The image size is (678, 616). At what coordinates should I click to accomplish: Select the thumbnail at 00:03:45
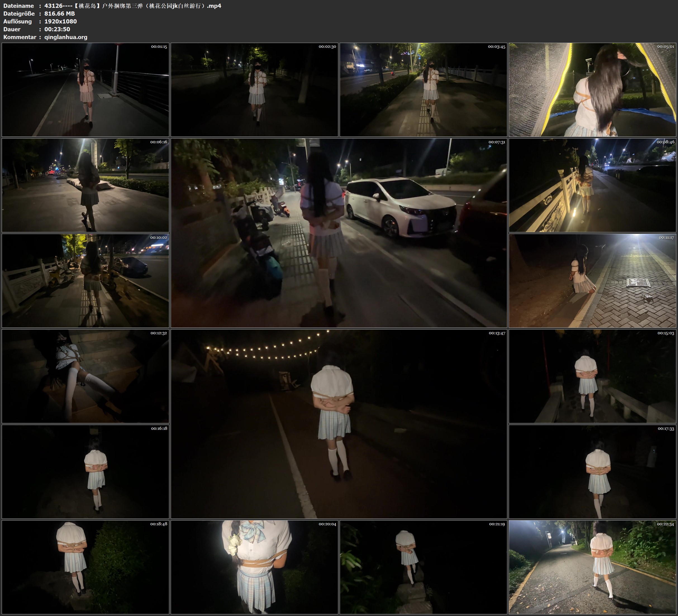pos(423,89)
